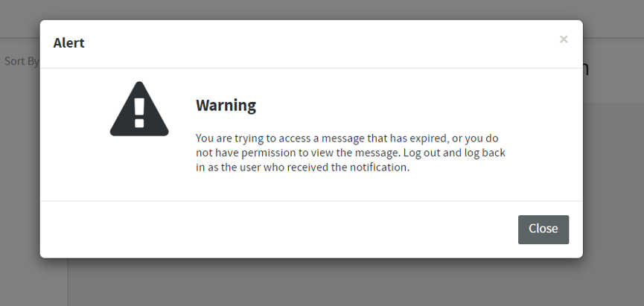The image size is (644, 306).
Task: Open the dimmed "Sort By" control behind the dialog
Action: [21, 61]
